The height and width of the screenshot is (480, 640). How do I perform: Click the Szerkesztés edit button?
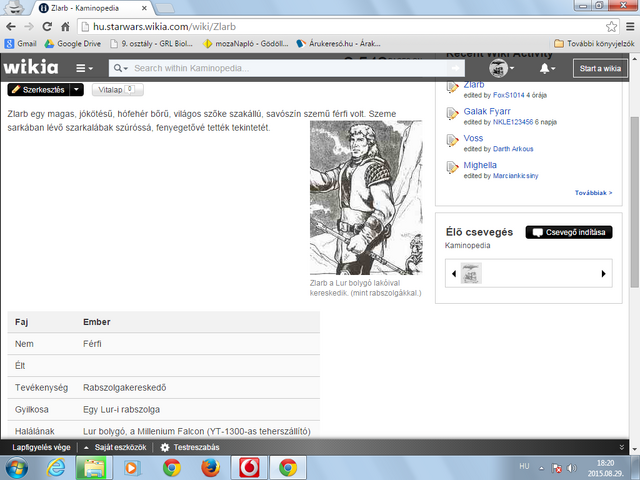coord(38,90)
